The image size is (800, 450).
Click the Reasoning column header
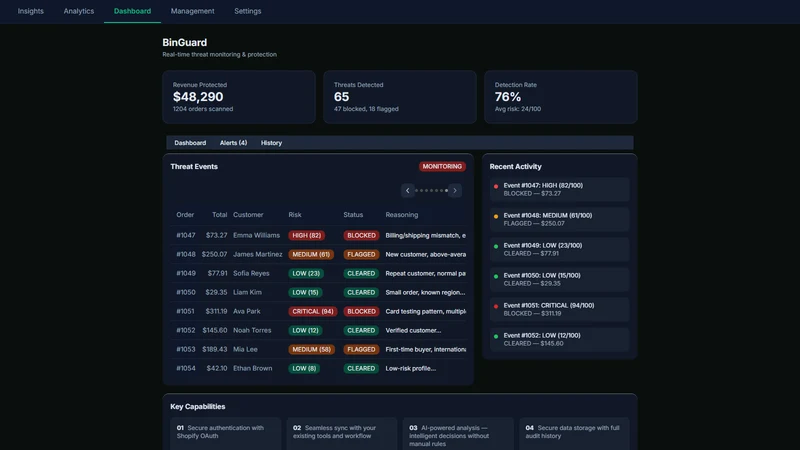click(x=402, y=215)
